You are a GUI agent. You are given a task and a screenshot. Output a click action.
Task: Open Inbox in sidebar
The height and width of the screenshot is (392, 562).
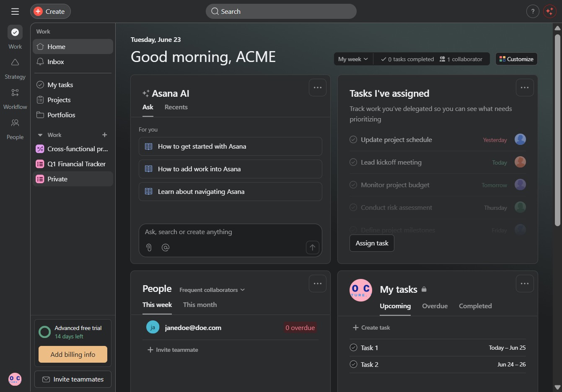click(x=73, y=62)
